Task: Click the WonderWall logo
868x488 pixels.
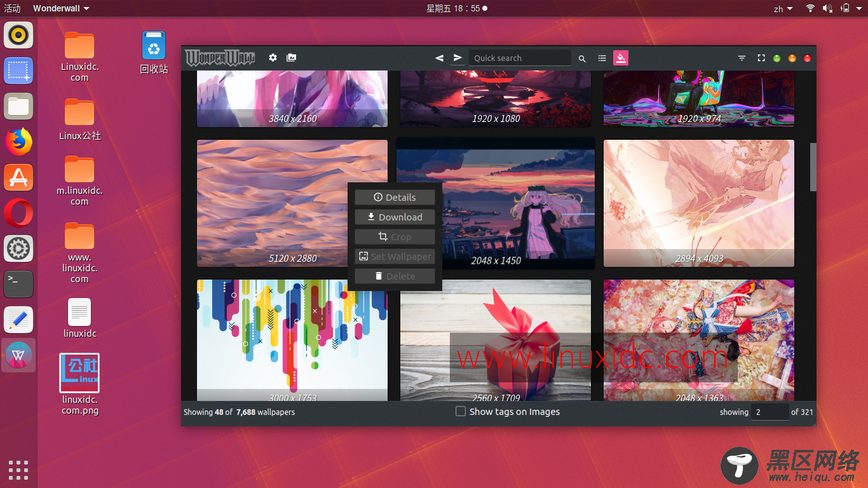Action: [x=220, y=58]
